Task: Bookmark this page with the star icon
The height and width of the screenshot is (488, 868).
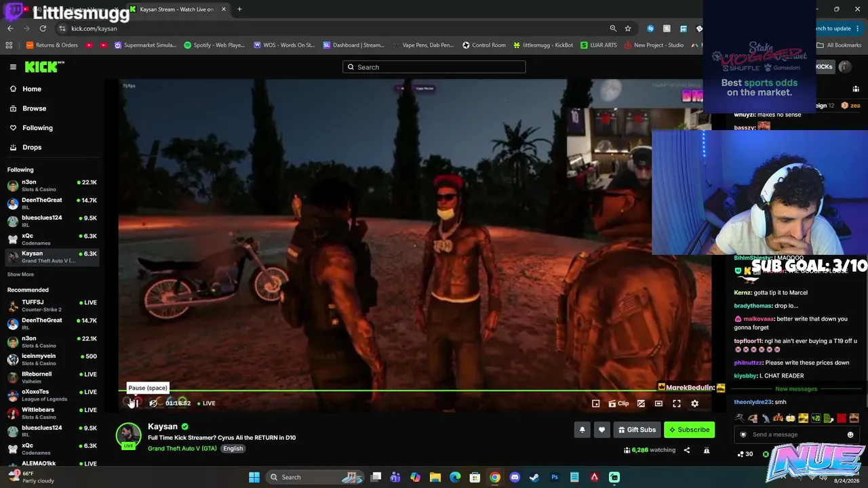Action: point(628,28)
